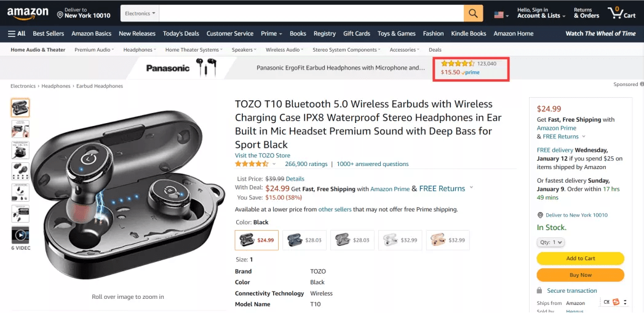
Task: Open the shopping cart icon
Action: [x=621, y=13]
